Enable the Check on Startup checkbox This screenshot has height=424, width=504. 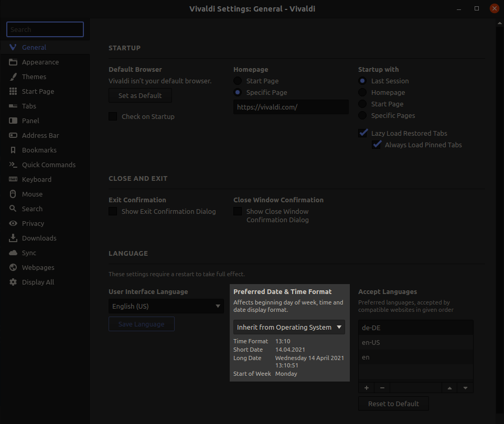113,116
